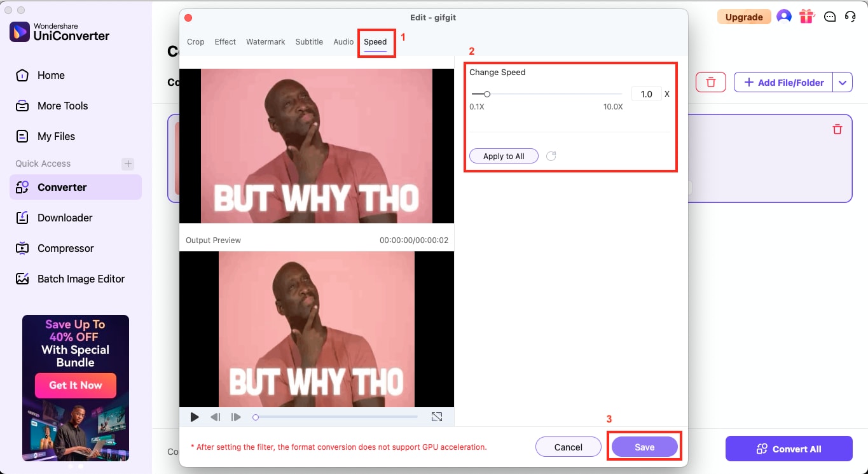Select Converter in the sidebar
The height and width of the screenshot is (474, 868).
tap(75, 187)
